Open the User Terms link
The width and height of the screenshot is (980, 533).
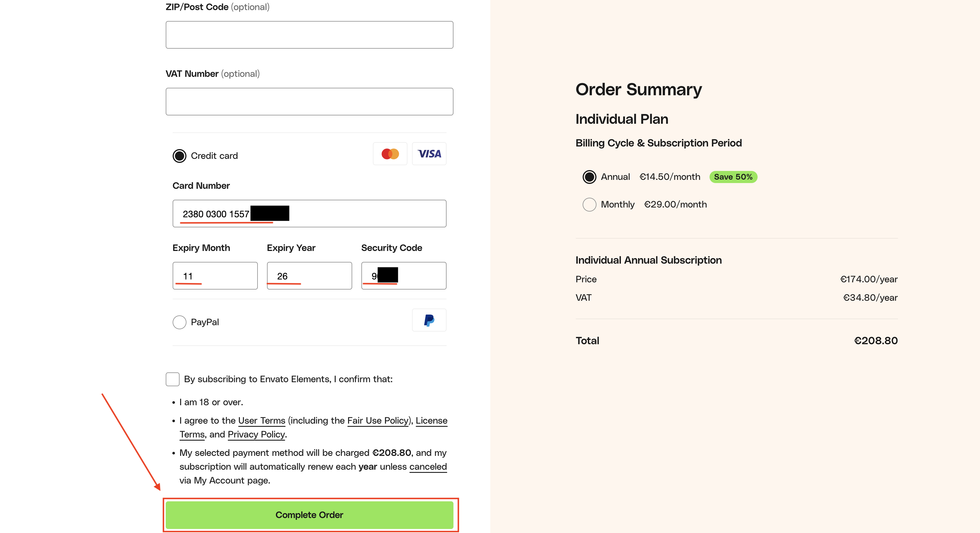[x=261, y=420]
